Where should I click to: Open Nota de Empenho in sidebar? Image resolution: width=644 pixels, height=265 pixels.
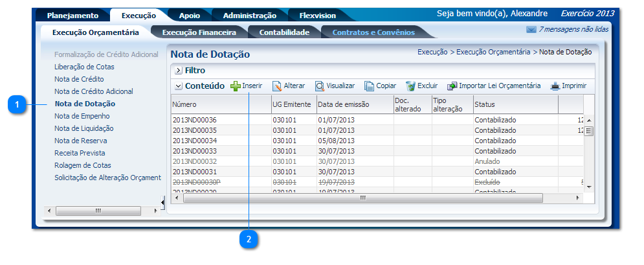[x=82, y=116]
